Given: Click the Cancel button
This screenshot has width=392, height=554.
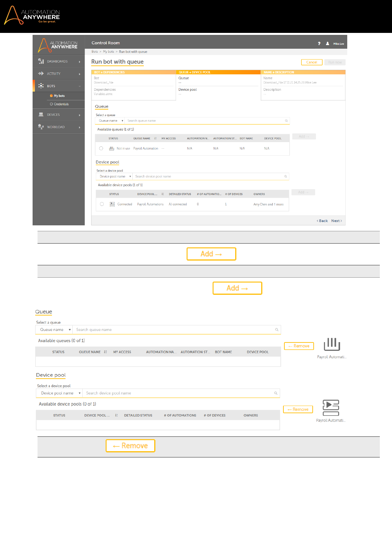Looking at the screenshot, I should tap(312, 62).
